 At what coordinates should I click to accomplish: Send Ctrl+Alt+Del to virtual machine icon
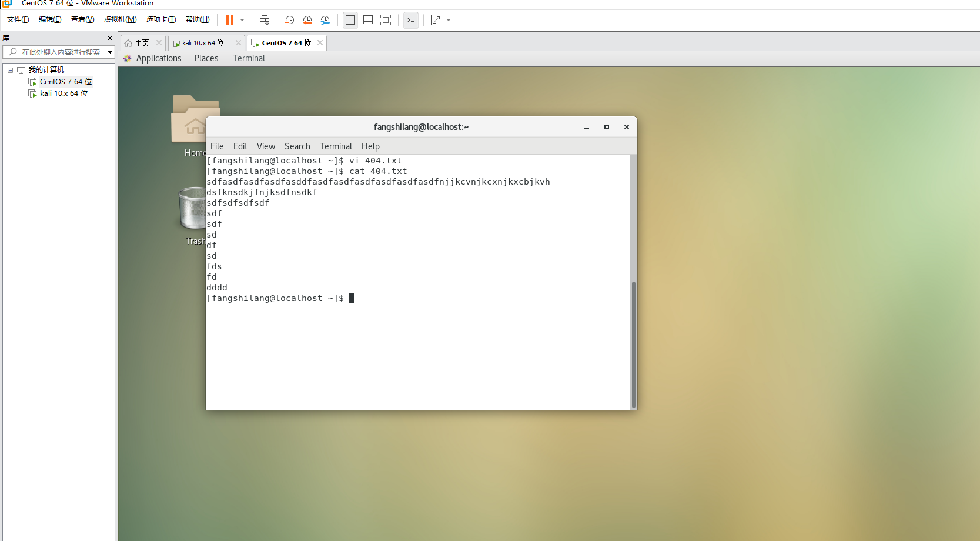(x=265, y=20)
